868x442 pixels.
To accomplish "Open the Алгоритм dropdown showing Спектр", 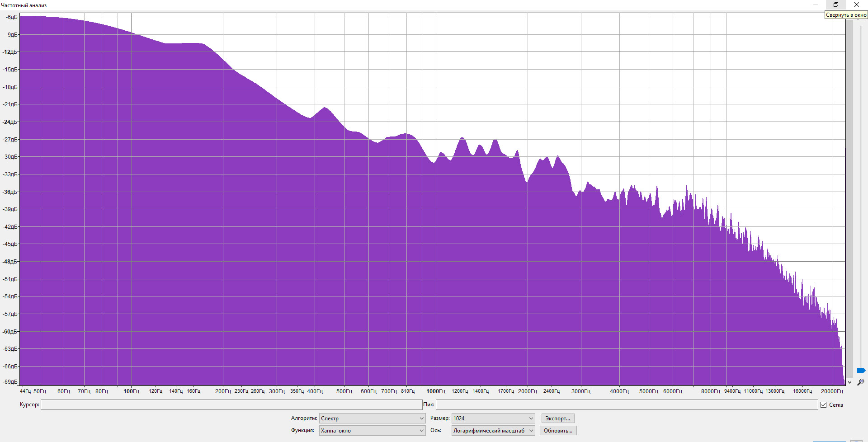I will pos(372,418).
